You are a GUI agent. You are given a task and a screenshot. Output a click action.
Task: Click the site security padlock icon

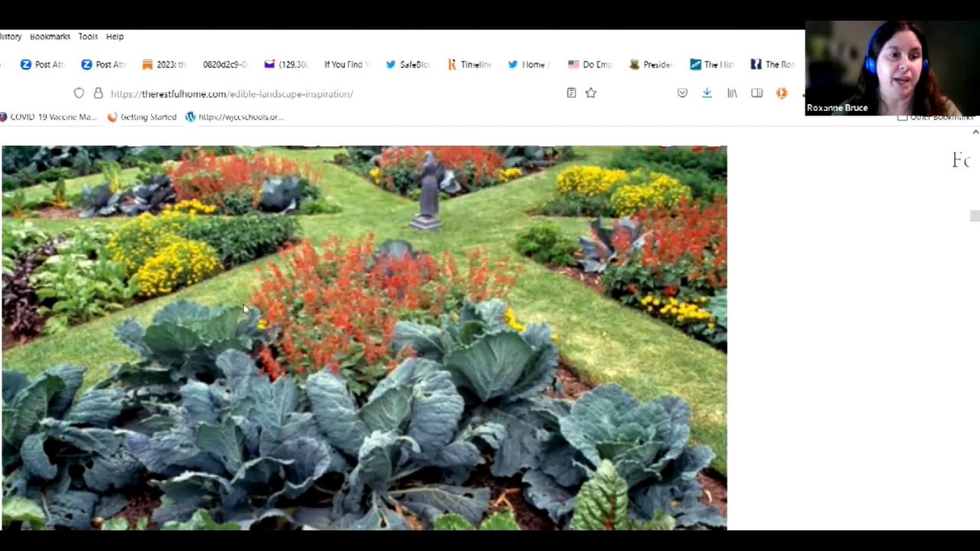[x=98, y=93]
